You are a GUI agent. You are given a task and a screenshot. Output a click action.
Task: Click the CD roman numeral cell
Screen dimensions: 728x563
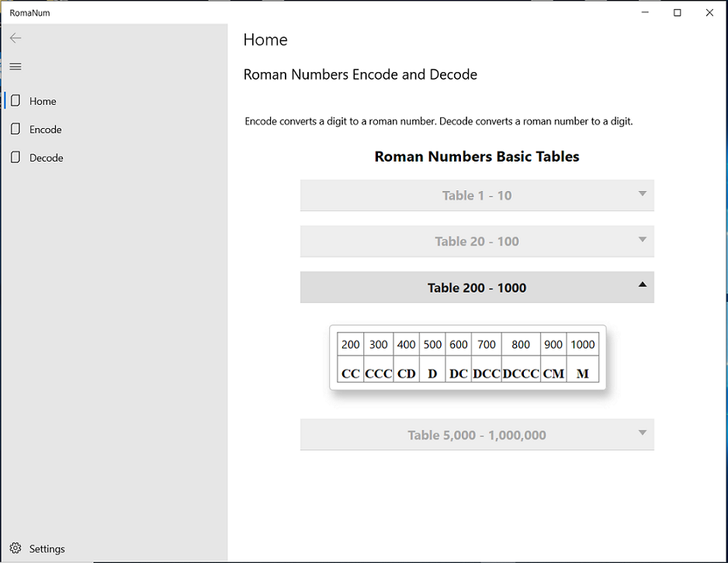pyautogui.click(x=406, y=370)
